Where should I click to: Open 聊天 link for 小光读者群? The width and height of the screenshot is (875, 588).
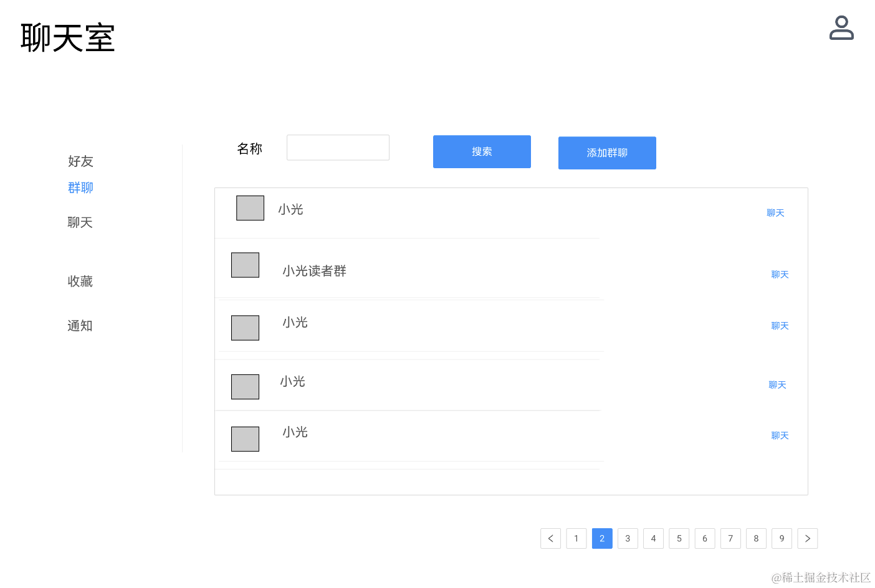(x=780, y=275)
